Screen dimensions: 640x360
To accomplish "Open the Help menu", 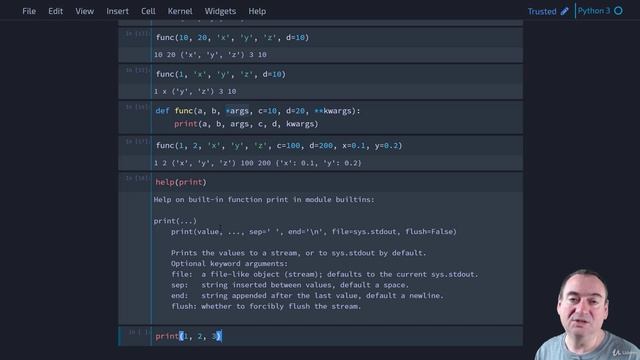I will [x=257, y=11].
